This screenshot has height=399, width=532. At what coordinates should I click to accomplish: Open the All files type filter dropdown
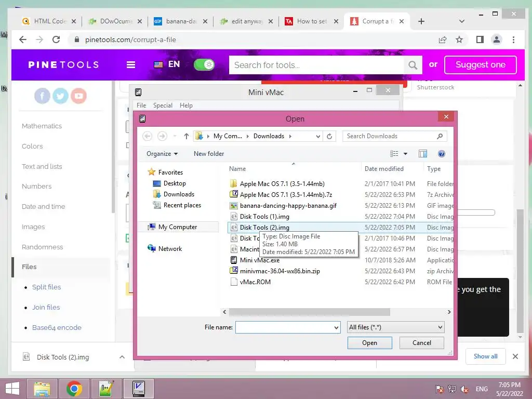[395, 328]
